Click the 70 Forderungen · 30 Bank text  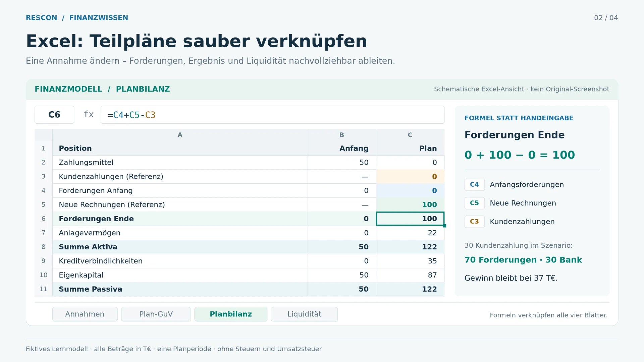click(x=523, y=260)
